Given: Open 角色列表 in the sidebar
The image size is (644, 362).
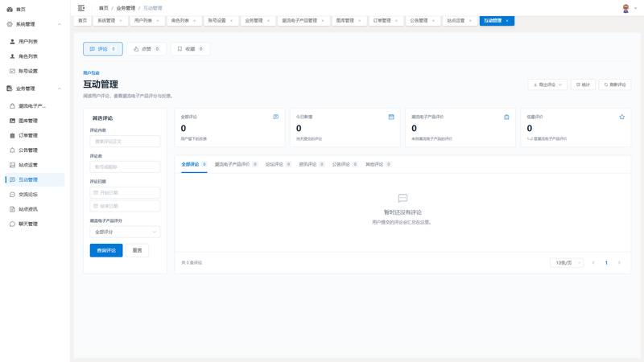Looking at the screenshot, I should pos(35,56).
